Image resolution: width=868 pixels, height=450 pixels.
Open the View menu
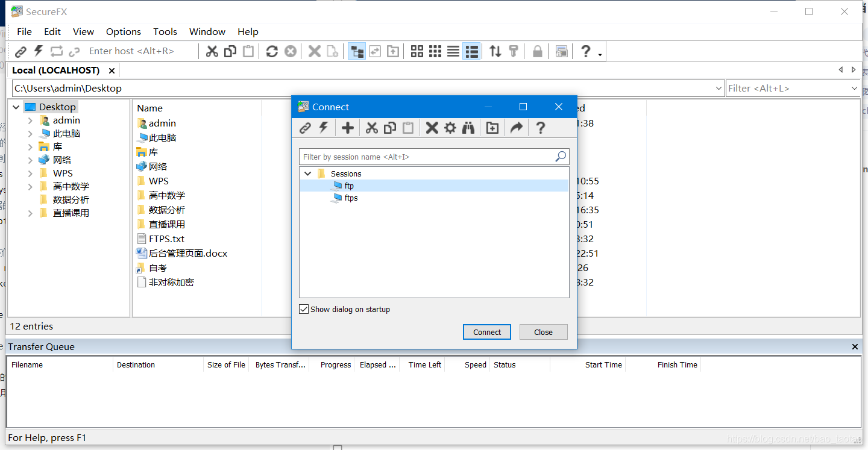click(x=84, y=32)
